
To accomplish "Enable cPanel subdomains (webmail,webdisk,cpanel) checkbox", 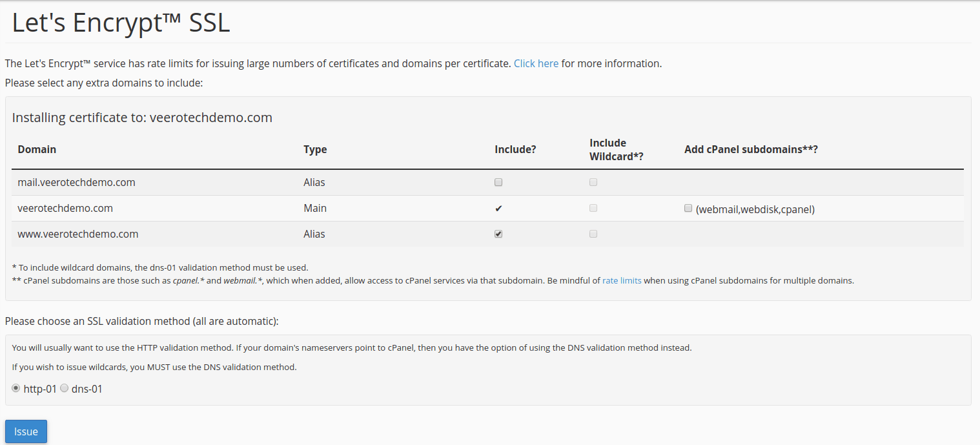I will pos(688,208).
